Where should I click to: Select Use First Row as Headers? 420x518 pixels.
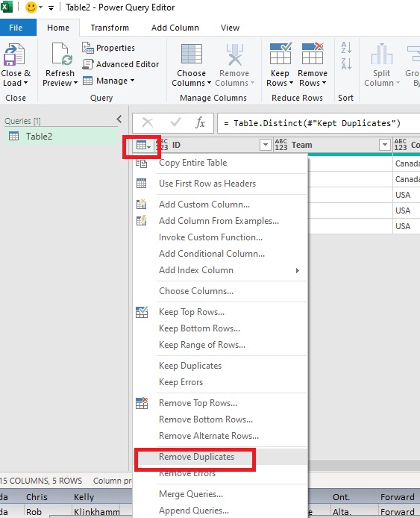[x=220, y=184]
